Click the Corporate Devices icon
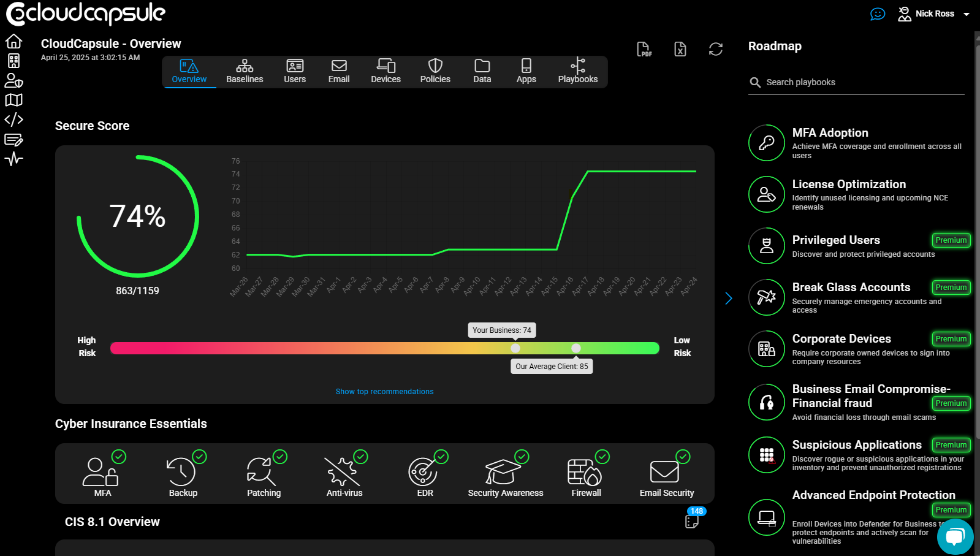 767,349
